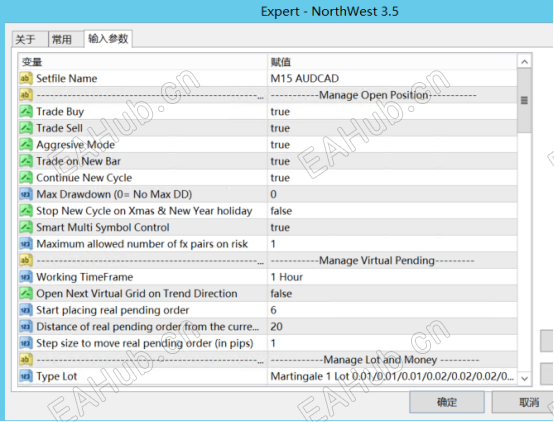The image size is (554, 422).
Task: Click the icon beside Continue New Cycle
Action: 26,177
